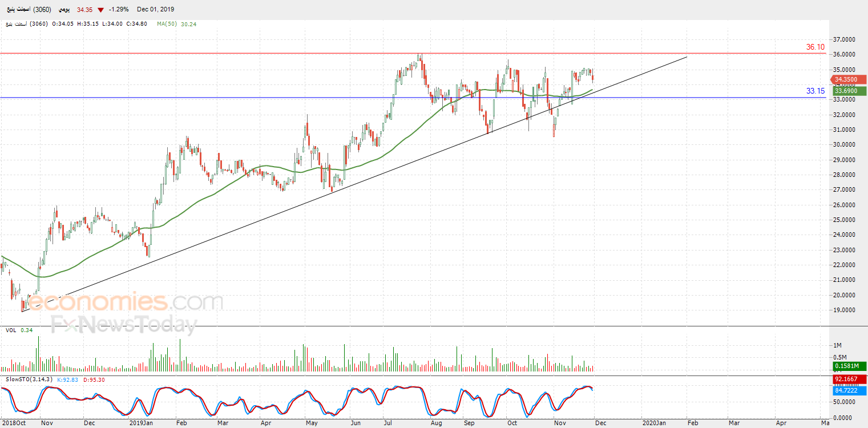
Task: Click the 2019Jan time axis label
Action: pos(140,423)
